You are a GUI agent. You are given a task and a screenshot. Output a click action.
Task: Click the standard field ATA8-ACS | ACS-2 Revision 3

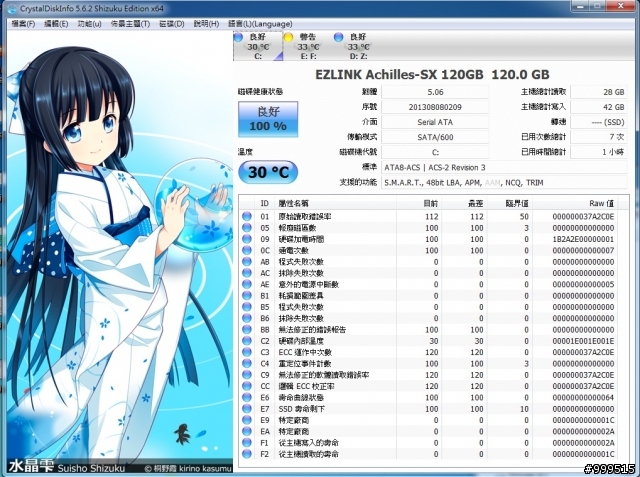(x=504, y=167)
